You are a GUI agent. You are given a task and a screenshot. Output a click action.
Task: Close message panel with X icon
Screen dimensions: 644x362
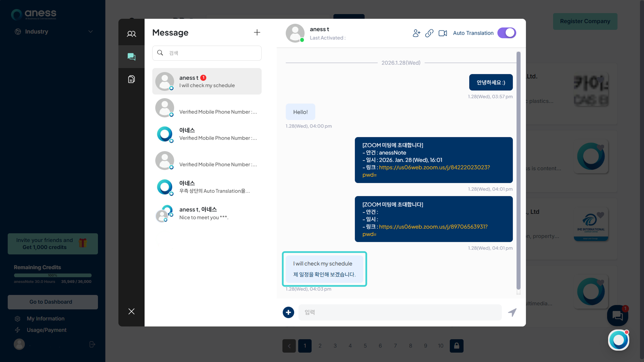click(131, 311)
